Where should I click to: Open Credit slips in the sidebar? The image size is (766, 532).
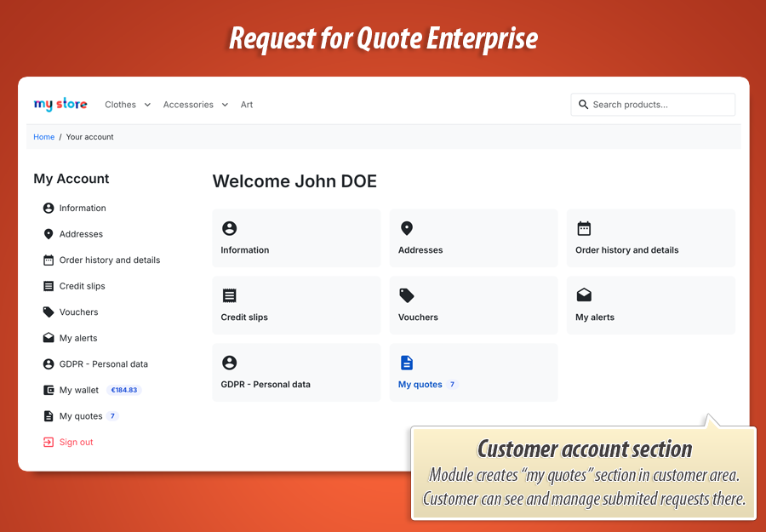82,286
